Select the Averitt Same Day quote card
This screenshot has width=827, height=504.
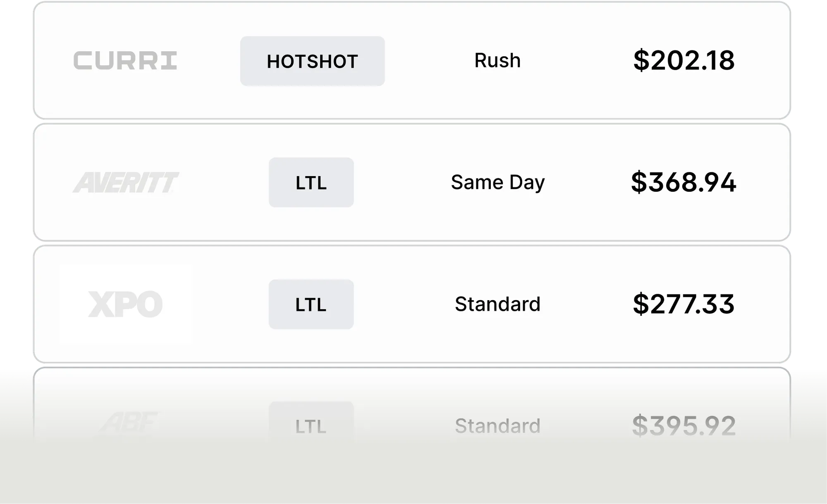click(x=412, y=182)
